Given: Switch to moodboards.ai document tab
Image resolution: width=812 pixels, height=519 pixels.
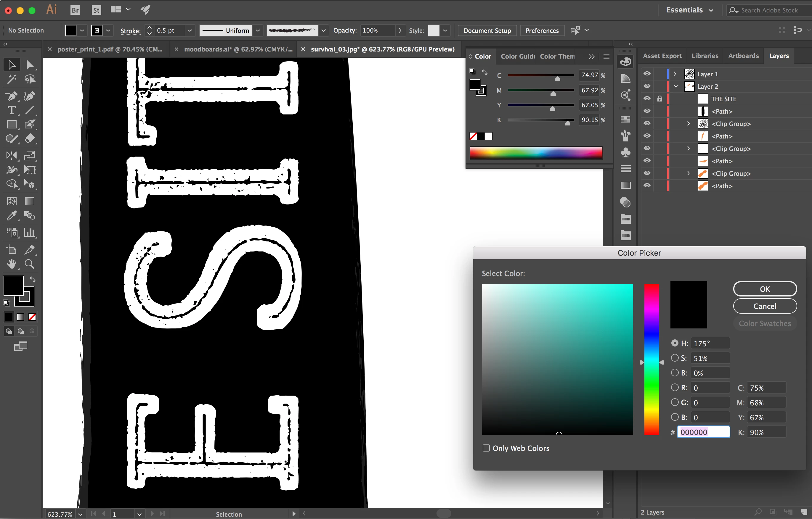Looking at the screenshot, I should 238,49.
